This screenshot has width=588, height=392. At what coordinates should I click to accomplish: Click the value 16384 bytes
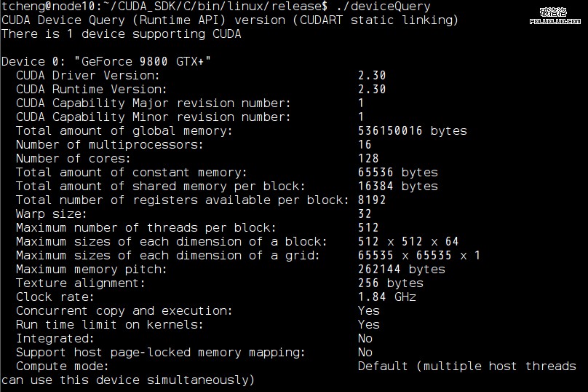[x=397, y=187]
